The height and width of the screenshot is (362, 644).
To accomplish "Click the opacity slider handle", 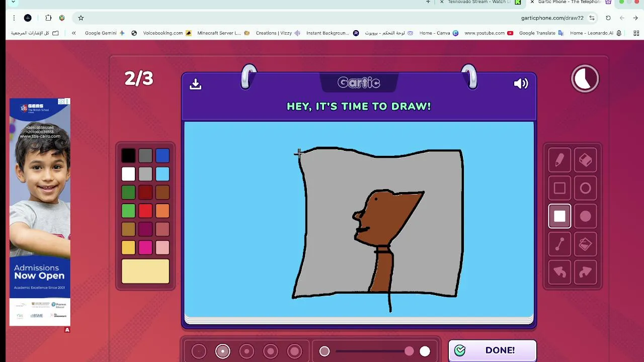I will tap(409, 351).
